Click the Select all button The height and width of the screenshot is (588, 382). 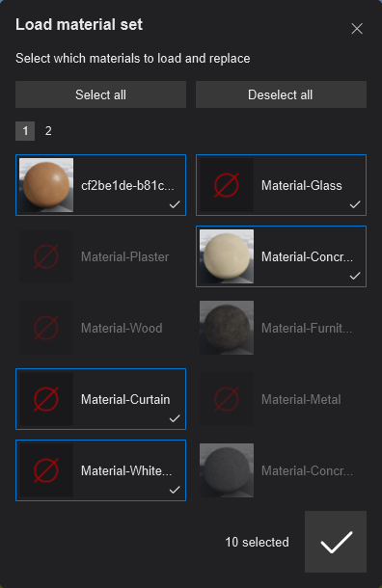click(100, 94)
